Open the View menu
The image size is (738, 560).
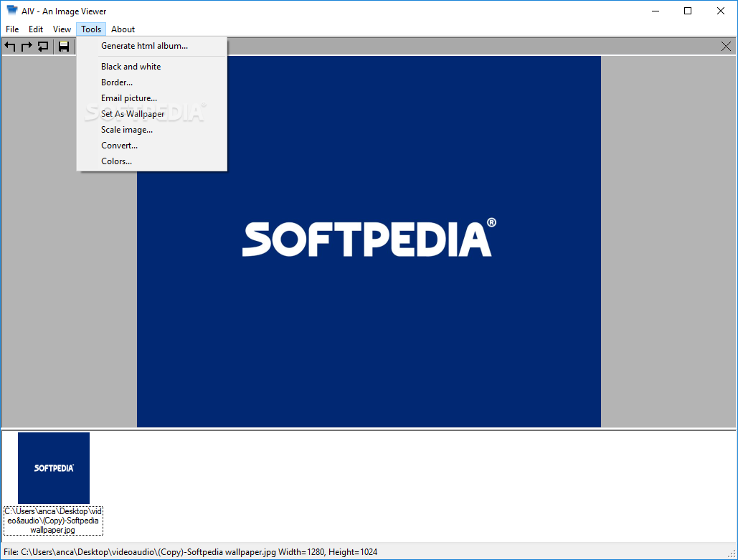62,29
